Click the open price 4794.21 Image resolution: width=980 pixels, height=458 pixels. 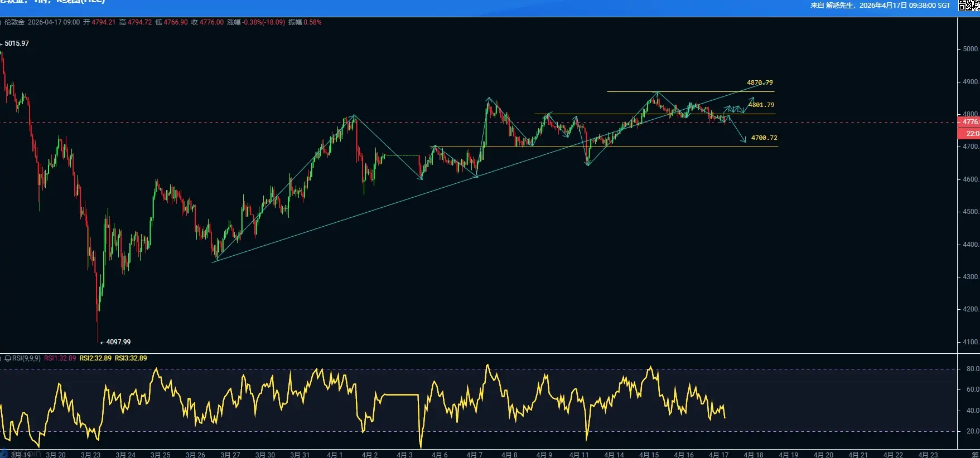[x=103, y=22]
